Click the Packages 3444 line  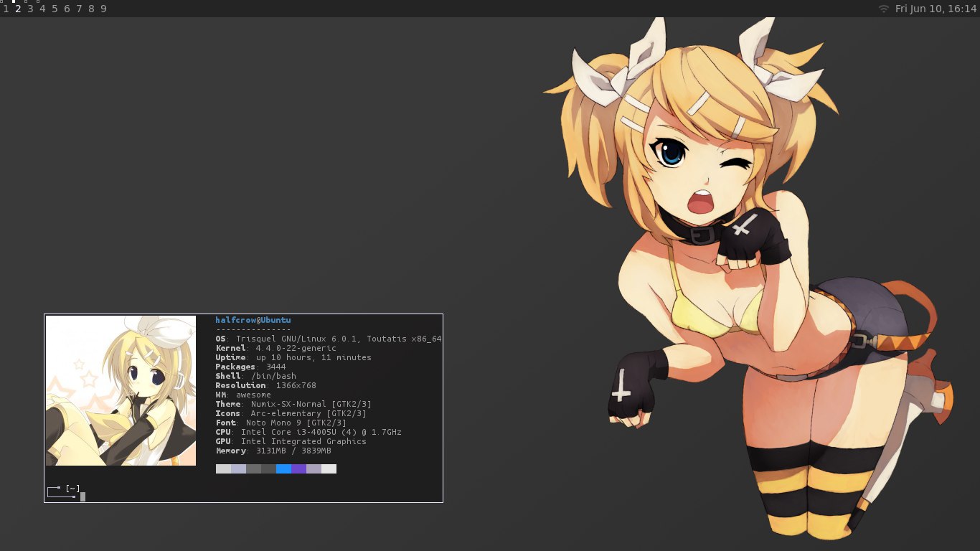pyautogui.click(x=250, y=367)
